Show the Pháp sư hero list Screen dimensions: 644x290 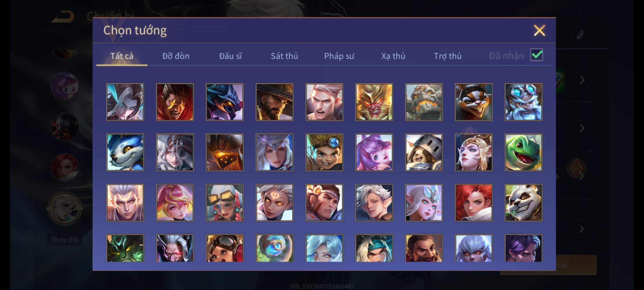339,56
